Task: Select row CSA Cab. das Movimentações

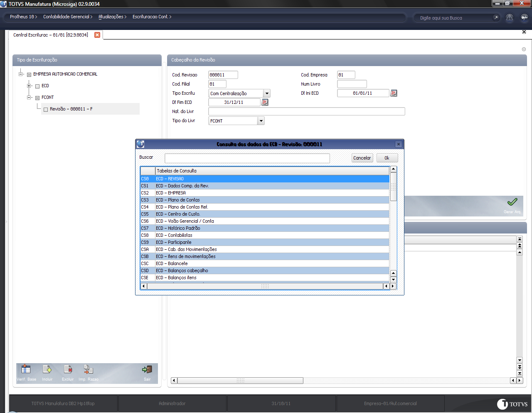Action: tap(265, 249)
